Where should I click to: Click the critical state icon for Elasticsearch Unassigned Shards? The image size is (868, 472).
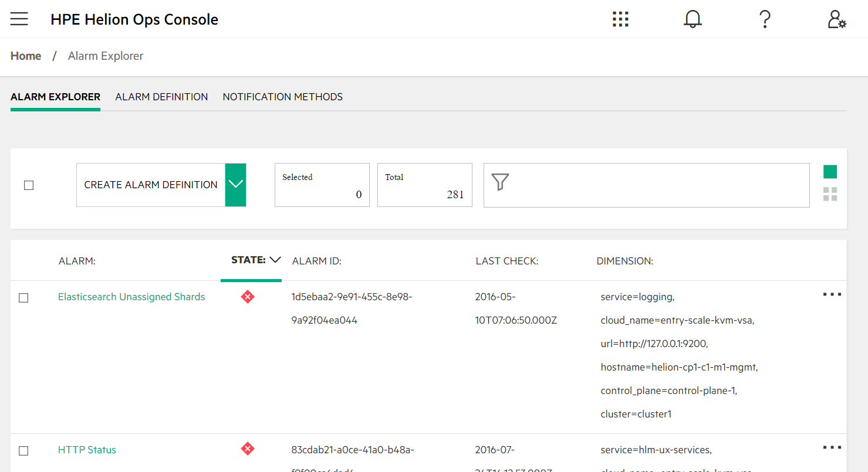(x=248, y=297)
